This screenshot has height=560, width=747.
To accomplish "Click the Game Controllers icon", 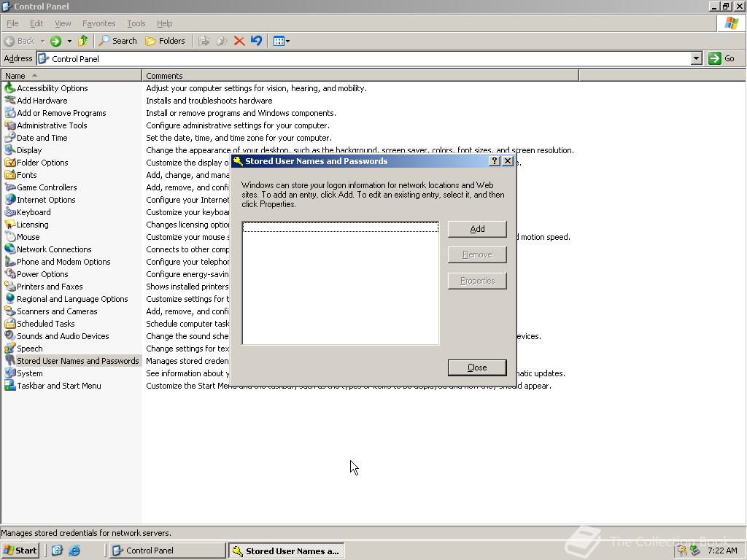I will [10, 187].
